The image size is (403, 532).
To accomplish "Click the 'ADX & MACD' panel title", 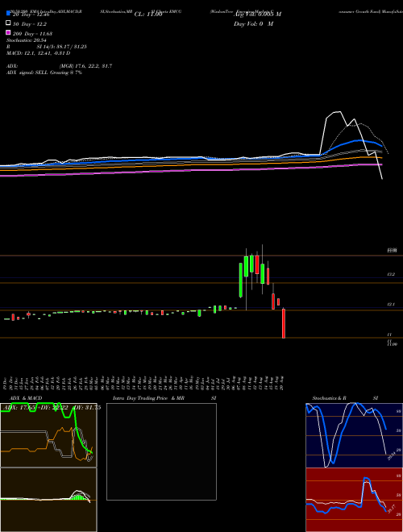I will (x=24, y=398).
